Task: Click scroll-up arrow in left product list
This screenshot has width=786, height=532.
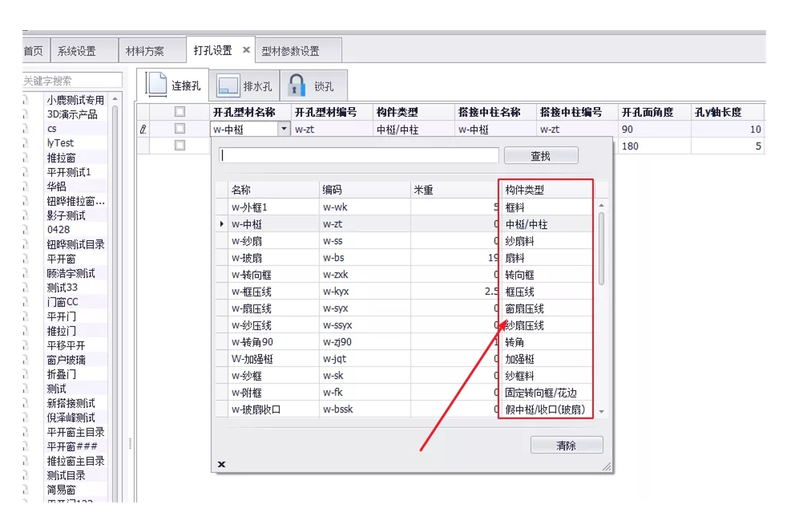Action: pyautogui.click(x=115, y=99)
